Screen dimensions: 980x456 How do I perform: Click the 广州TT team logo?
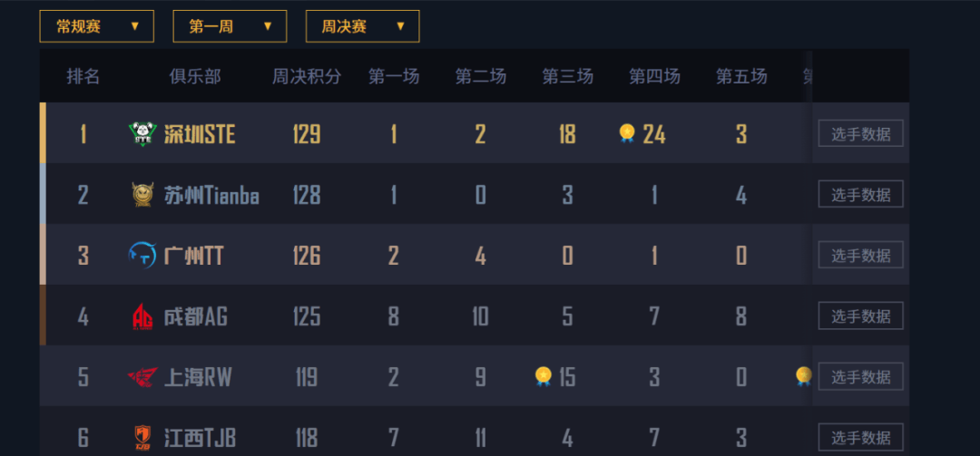tap(142, 256)
